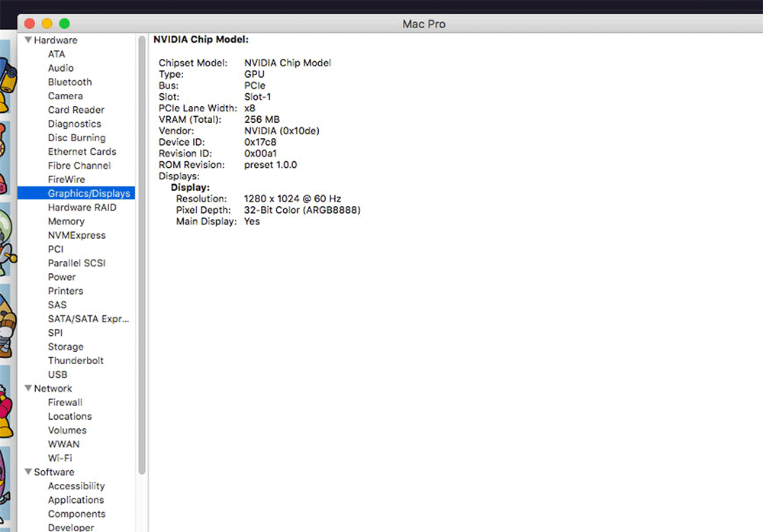Click PCIe Lane Width value x8
The image size is (763, 532).
click(250, 108)
